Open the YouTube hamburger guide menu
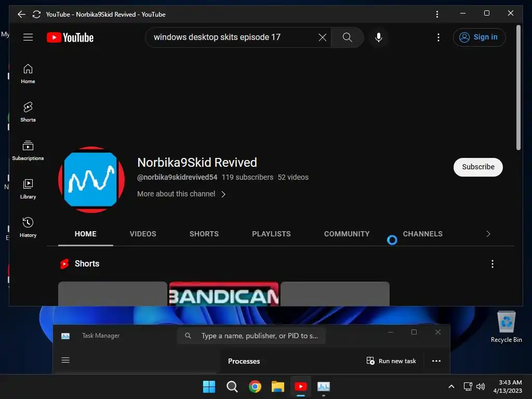This screenshot has width=532, height=399. click(x=28, y=37)
